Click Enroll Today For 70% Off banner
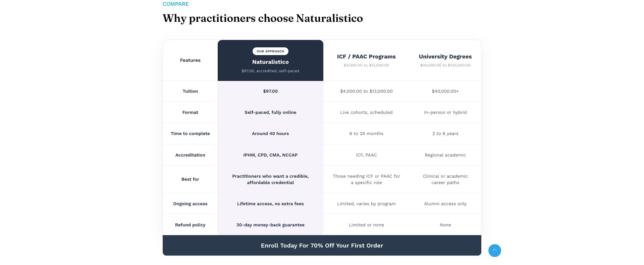Viewport: 644px width, 265px height. 322,246
